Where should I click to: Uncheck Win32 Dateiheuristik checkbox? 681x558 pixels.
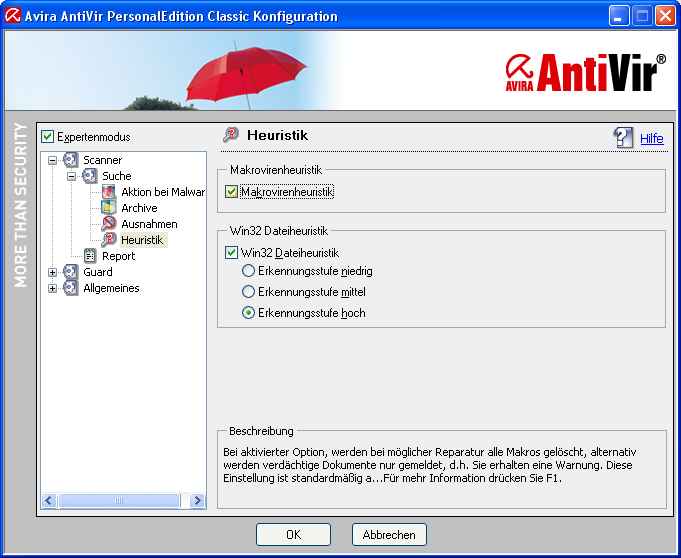[x=231, y=252]
